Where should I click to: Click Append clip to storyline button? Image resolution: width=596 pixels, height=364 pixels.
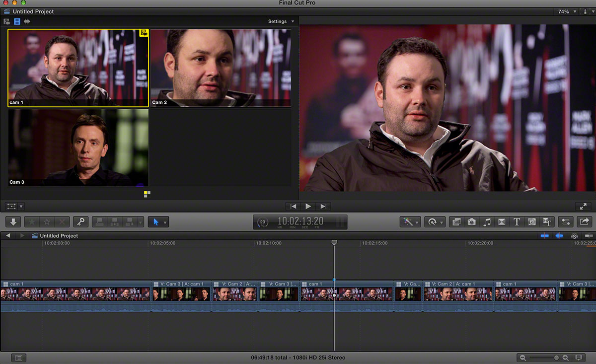131,222
